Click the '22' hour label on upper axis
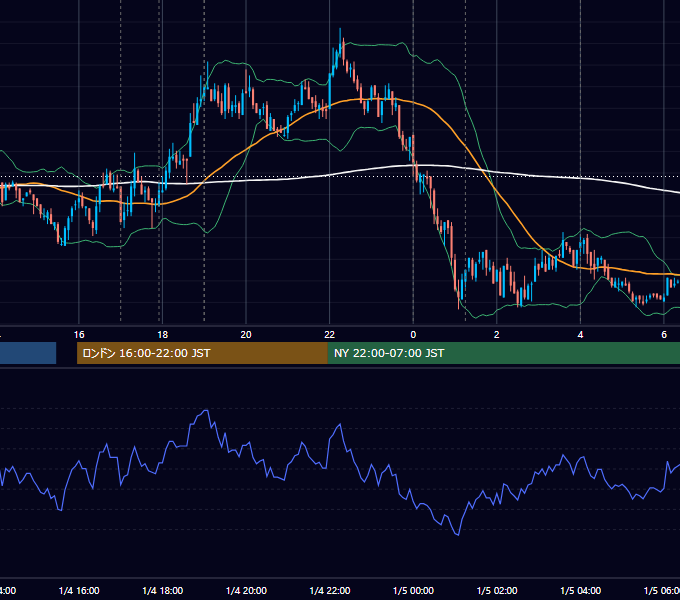The height and width of the screenshot is (600, 680). pos(330,335)
